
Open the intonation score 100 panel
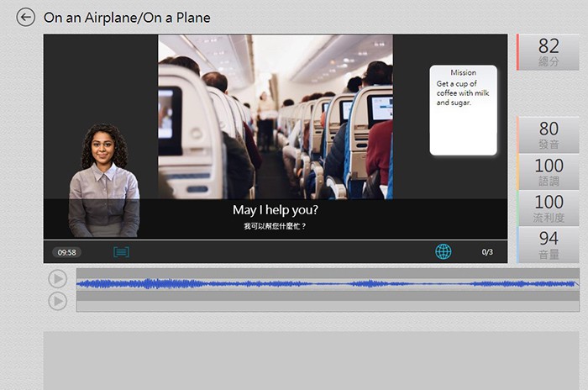tap(549, 171)
